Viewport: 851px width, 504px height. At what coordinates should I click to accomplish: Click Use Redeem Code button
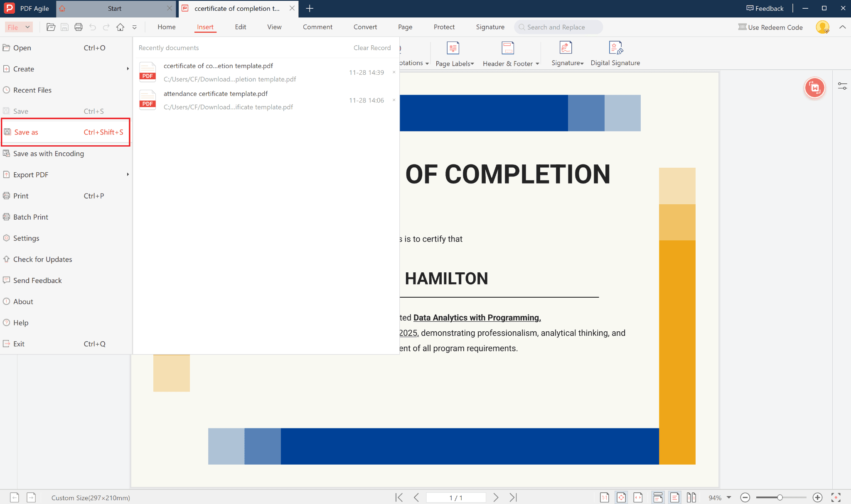(x=770, y=27)
